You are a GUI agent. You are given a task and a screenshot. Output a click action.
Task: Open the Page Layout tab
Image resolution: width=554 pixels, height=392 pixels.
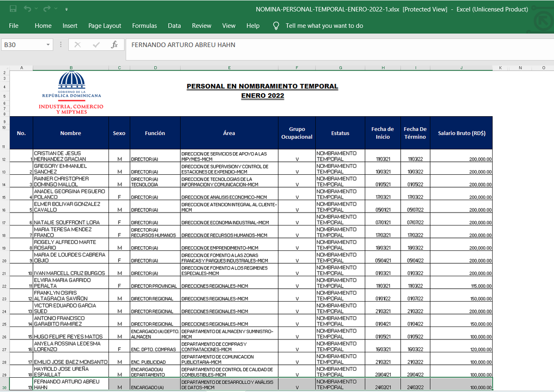tap(105, 26)
